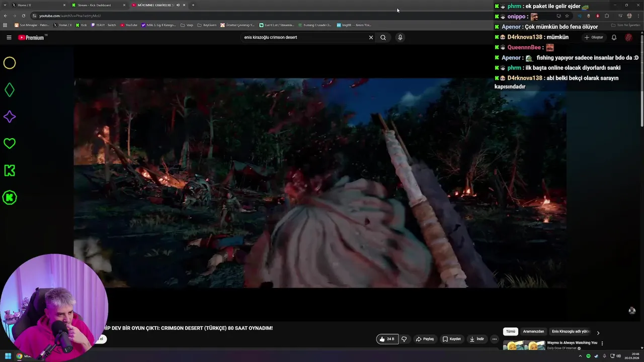This screenshot has width=644, height=362.
Task: Open the three-dot more actions under video
Action: pos(494,339)
